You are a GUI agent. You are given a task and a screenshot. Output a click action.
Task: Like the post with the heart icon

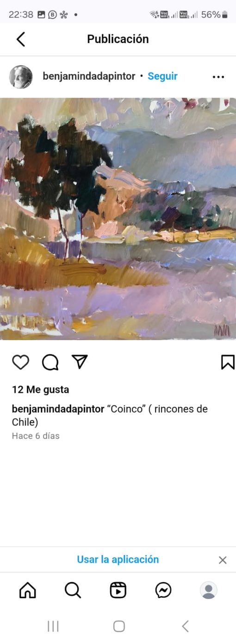click(20, 362)
